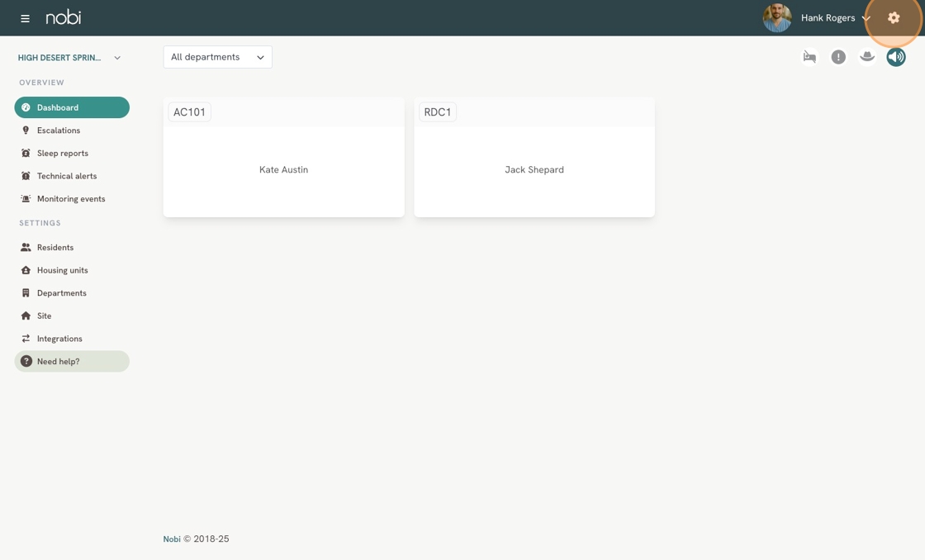Go to Sleep reports
Screen dimensions: 925x560
coord(63,154)
